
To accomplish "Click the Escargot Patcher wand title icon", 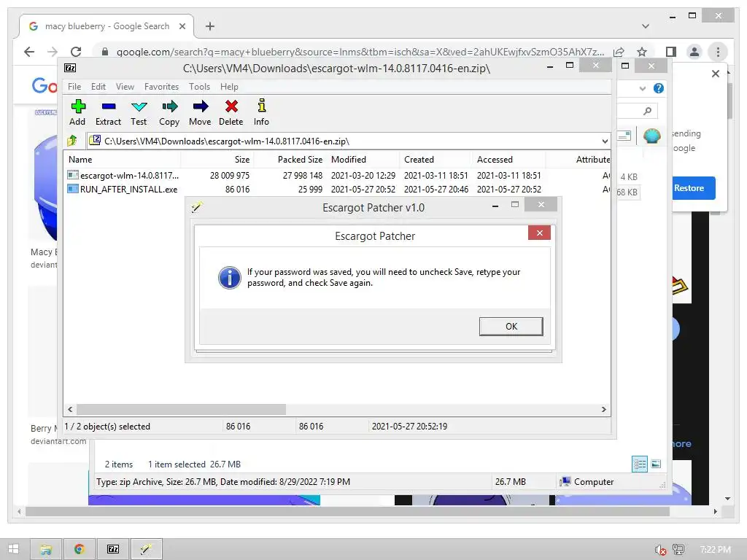I will tap(197, 206).
